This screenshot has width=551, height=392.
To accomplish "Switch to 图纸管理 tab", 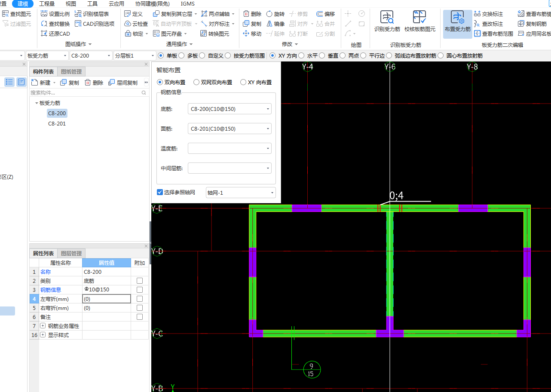I will click(x=71, y=71).
